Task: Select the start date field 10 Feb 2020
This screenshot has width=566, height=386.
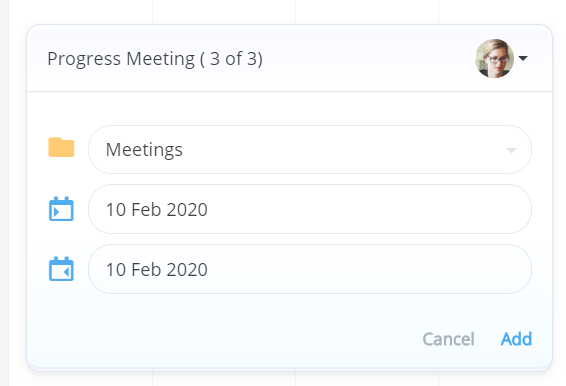Action: 310,209
